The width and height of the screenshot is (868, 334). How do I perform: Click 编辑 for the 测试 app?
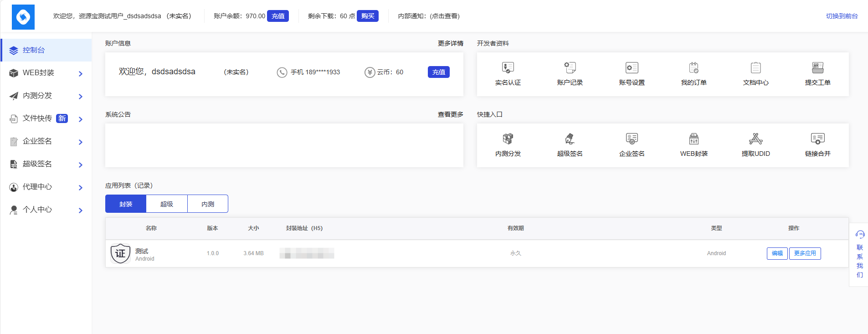[x=777, y=253]
